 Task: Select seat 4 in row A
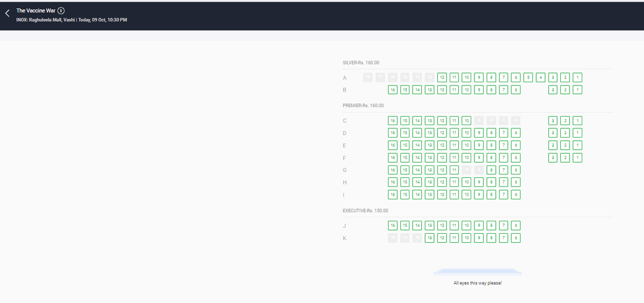click(x=541, y=77)
